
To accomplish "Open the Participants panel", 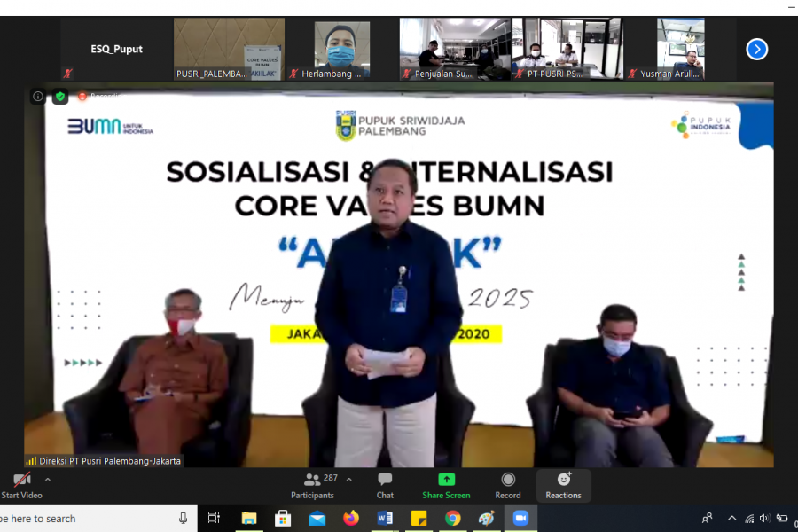I will [x=313, y=484].
